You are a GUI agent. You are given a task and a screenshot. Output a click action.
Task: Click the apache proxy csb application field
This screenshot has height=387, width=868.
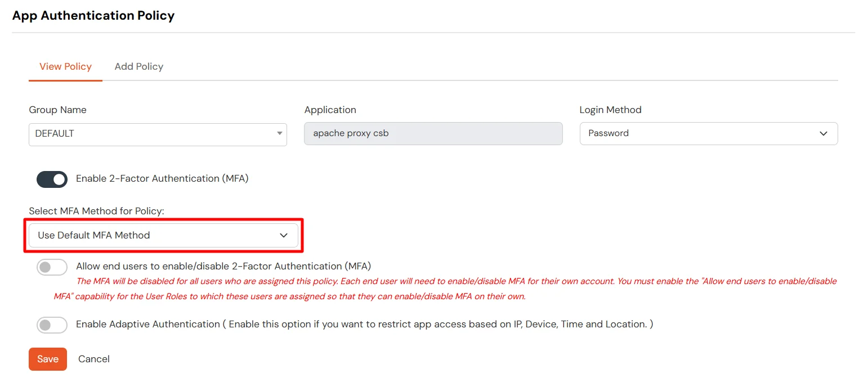point(433,133)
